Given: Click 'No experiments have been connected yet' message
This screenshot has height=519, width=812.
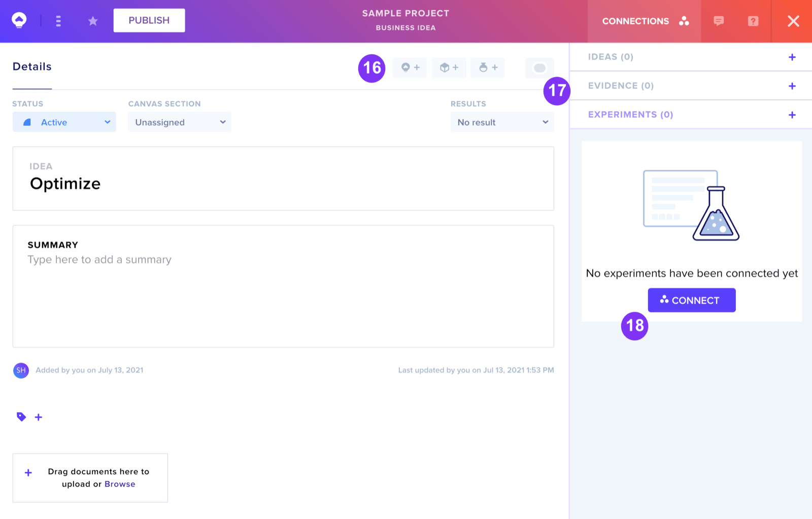Looking at the screenshot, I should (x=692, y=273).
